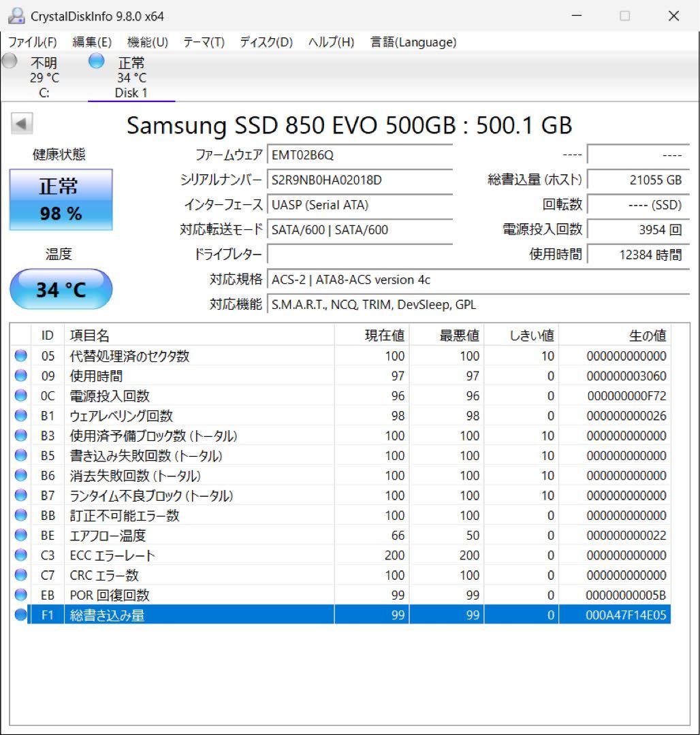Click the blue status dot for row BE
The image size is (700, 735).
tap(20, 535)
